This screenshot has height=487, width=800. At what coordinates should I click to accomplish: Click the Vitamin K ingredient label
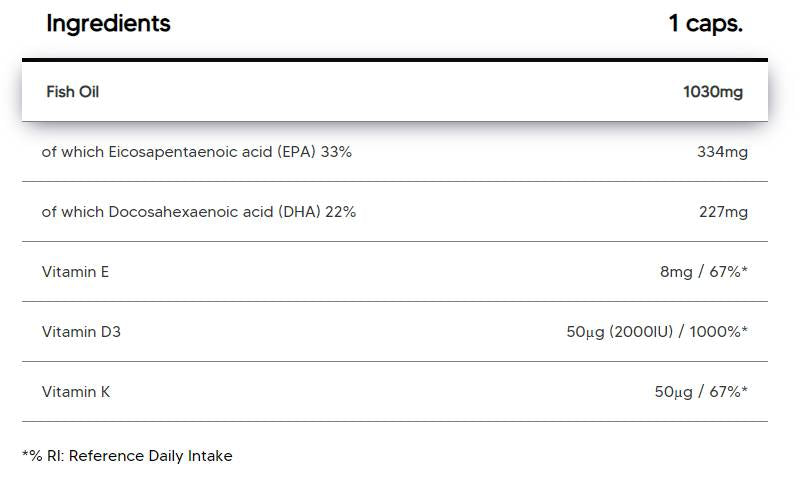(76, 392)
